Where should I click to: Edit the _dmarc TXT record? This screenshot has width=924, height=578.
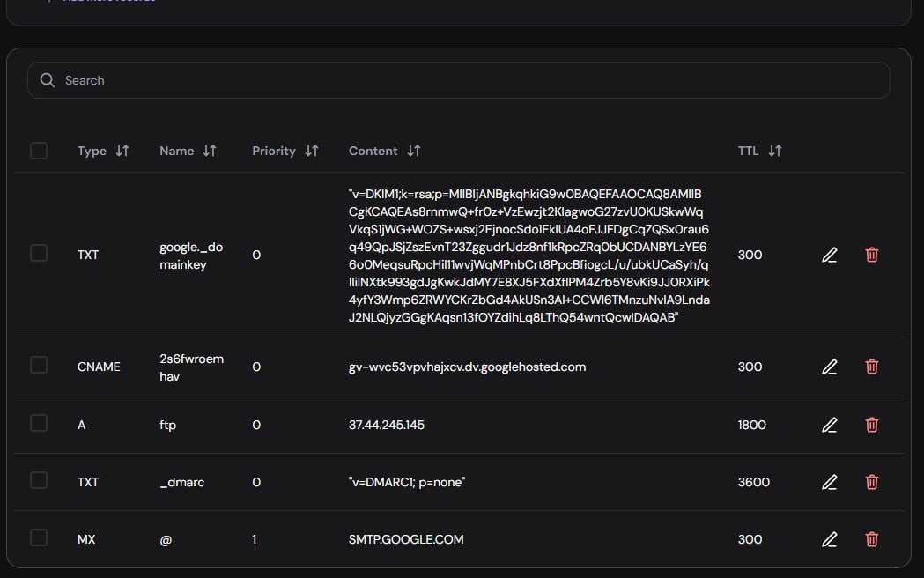coord(829,483)
